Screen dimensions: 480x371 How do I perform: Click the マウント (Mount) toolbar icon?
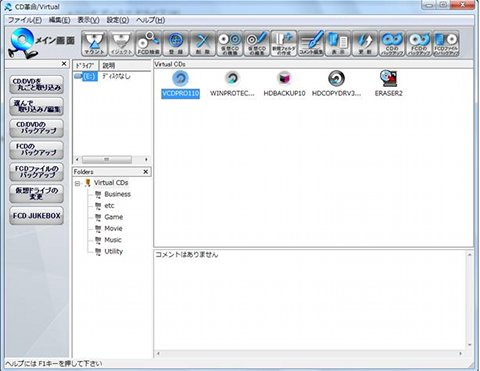click(x=95, y=43)
